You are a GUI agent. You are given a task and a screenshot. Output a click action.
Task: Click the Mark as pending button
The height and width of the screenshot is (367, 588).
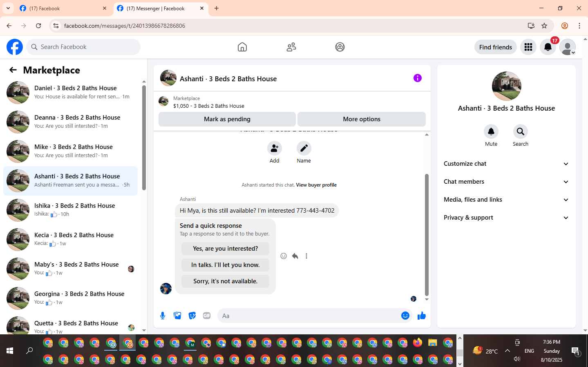(227, 119)
